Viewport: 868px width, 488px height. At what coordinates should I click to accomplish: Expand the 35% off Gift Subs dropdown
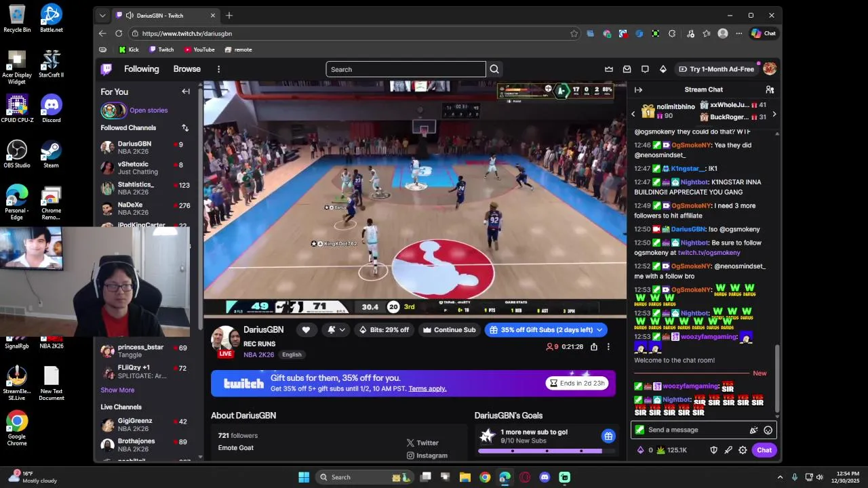pos(599,330)
